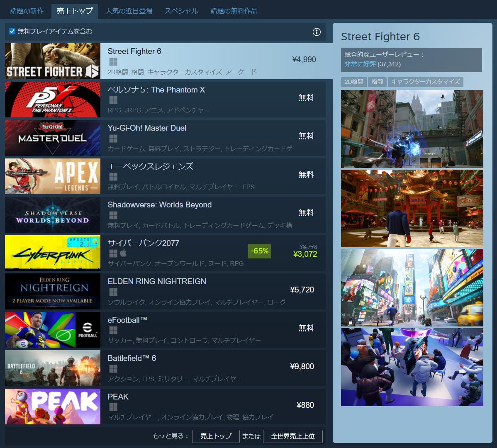The width and height of the screenshot is (497, 448).
Task: Click the Windows icon under ELDEN RING NIGHTREIGN
Action: coord(113,292)
